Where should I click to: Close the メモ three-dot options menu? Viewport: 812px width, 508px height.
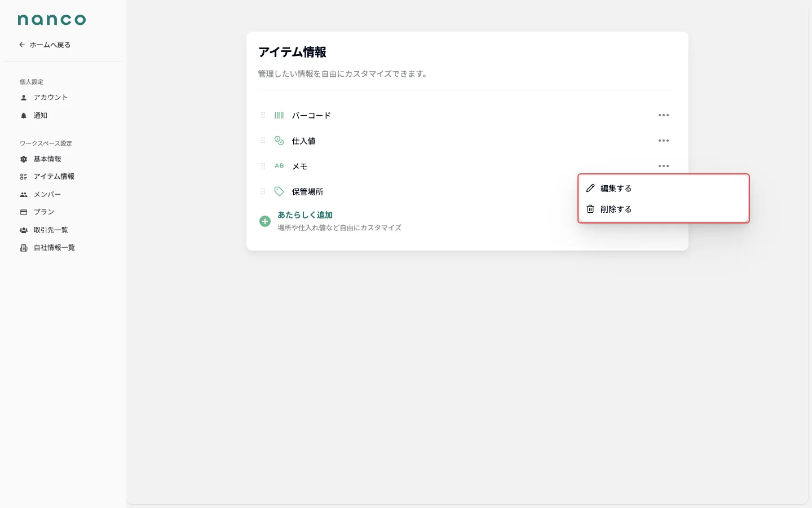[x=664, y=166]
